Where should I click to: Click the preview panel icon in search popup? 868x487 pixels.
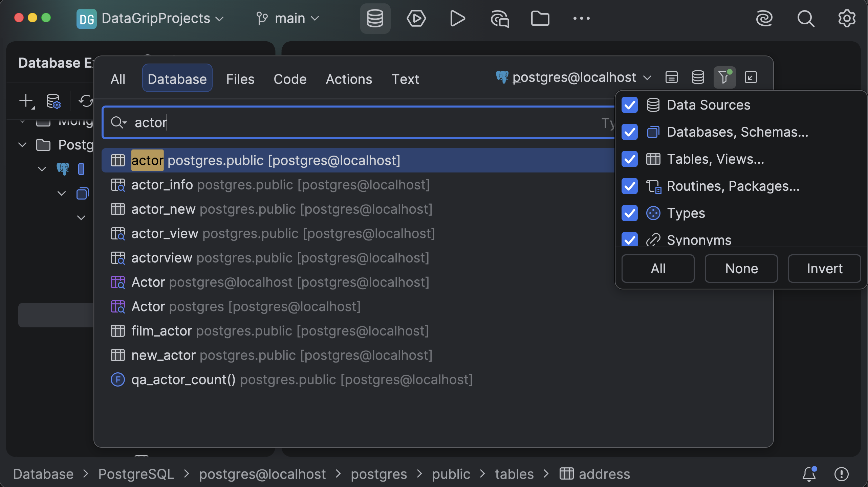pos(671,77)
